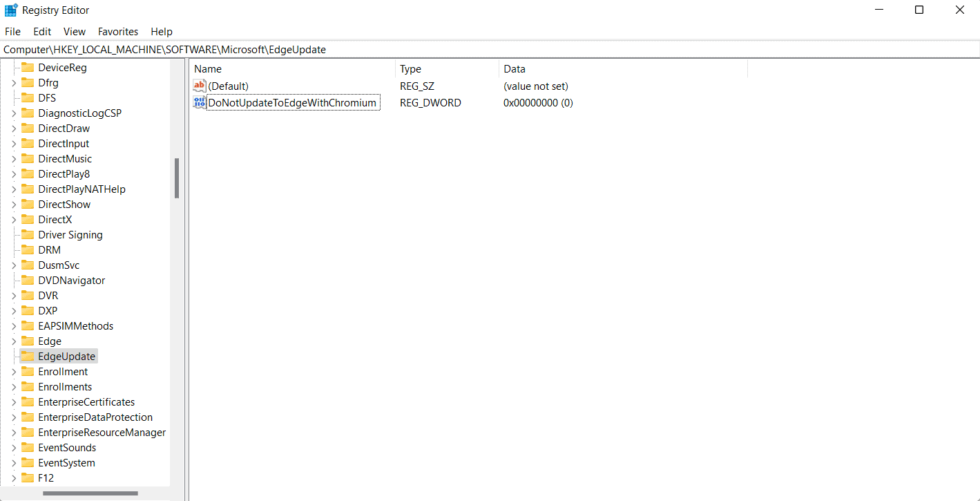
Task: Expand the DirectInput key
Action: [x=13, y=144]
